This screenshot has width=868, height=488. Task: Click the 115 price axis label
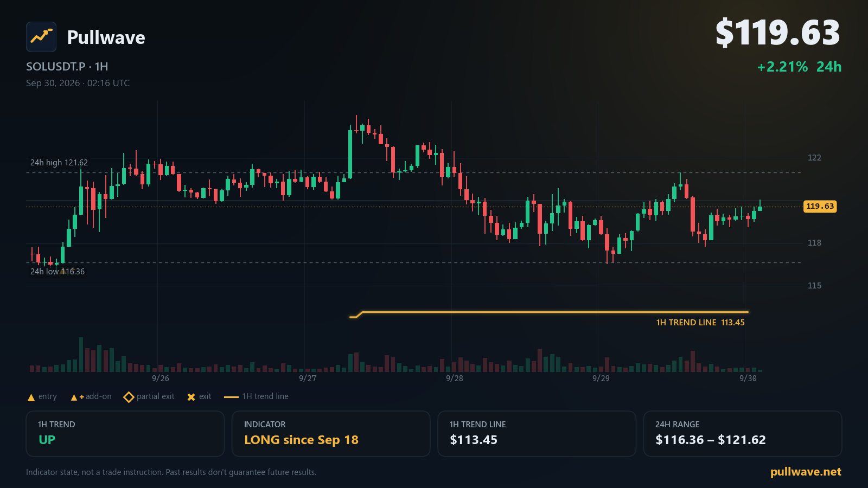coord(814,286)
